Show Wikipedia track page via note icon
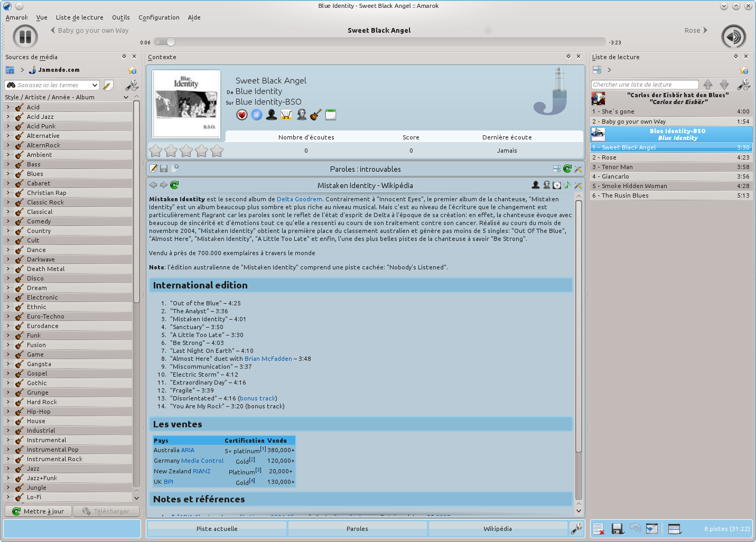Image resolution: width=756 pixels, height=542 pixels. point(567,185)
